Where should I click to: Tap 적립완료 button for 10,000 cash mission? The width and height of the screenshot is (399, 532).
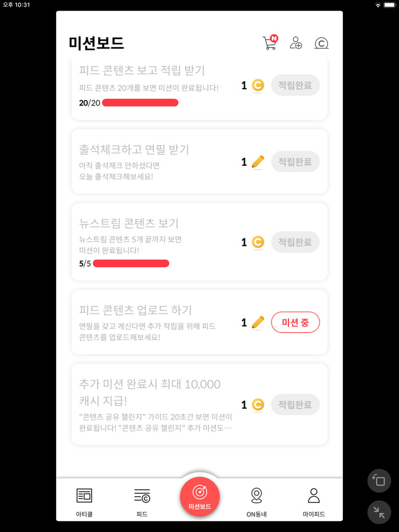[295, 405]
